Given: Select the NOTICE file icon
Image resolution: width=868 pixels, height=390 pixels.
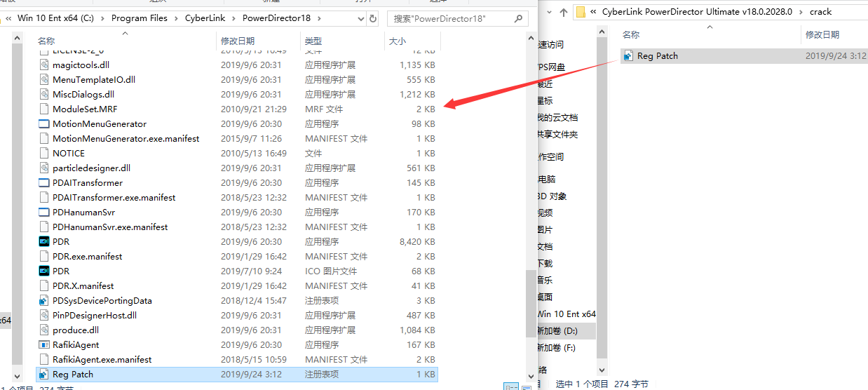Looking at the screenshot, I should click(44, 153).
